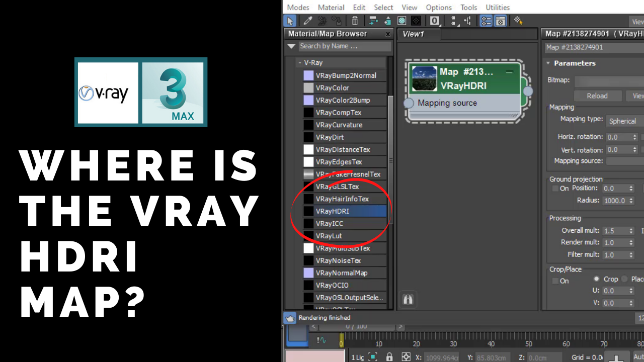Image resolution: width=644 pixels, height=362 pixels.
Task: Click the next frame arrow on time slider
Action: [401, 326]
